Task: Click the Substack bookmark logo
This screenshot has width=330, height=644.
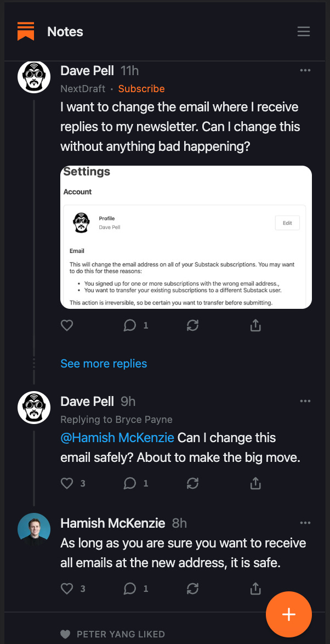Action: point(25,31)
